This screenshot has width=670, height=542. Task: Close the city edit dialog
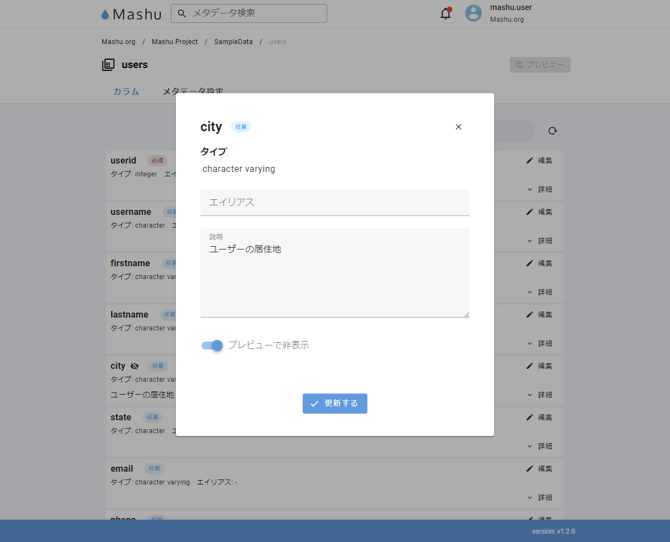pos(458,127)
